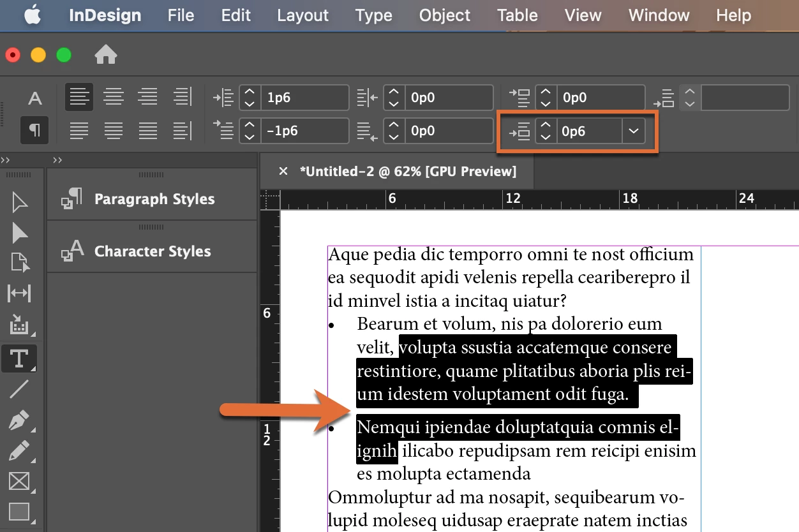Screen dimensions: 799x532
Task: Click the Right Indent value field
Action: [x=449, y=98]
